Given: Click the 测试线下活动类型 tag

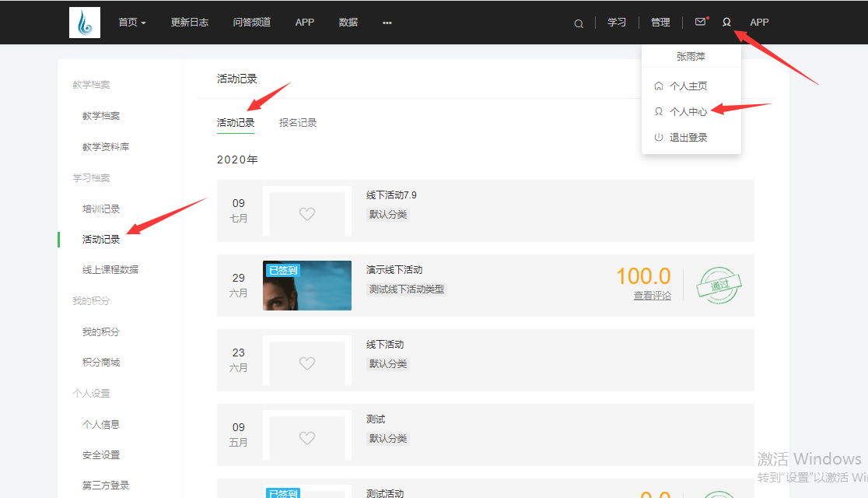Looking at the screenshot, I should point(407,289).
